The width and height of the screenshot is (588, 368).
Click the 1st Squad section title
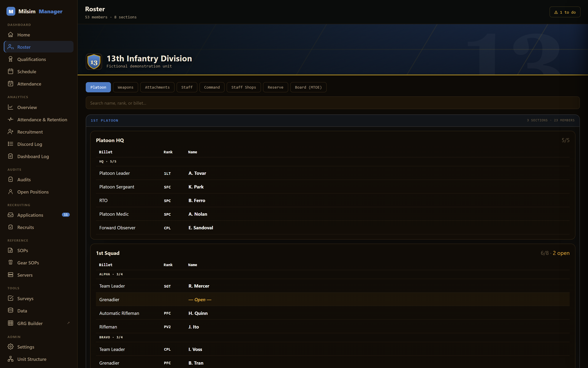click(x=108, y=253)
